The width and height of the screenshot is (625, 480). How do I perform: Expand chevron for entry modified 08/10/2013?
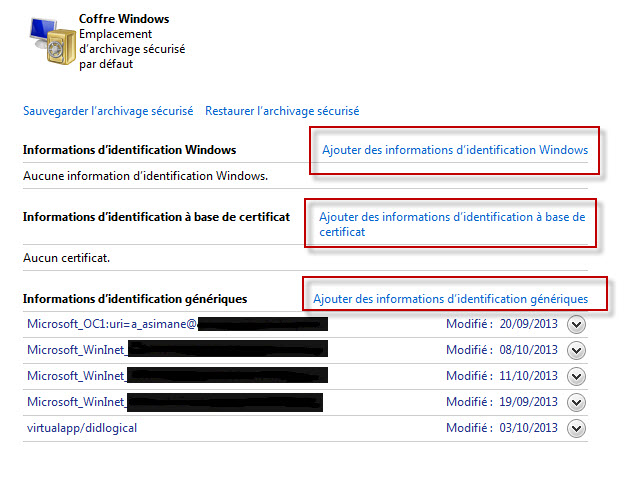pos(576,350)
